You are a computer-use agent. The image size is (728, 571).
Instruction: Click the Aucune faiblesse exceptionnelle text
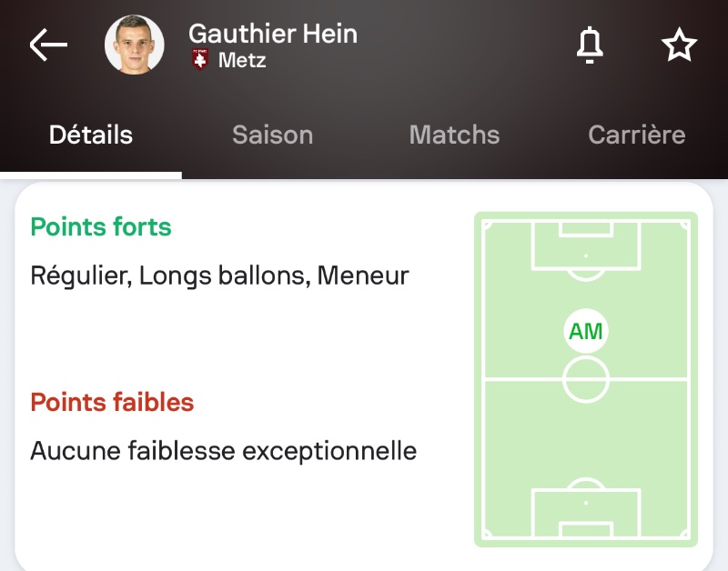click(x=223, y=450)
